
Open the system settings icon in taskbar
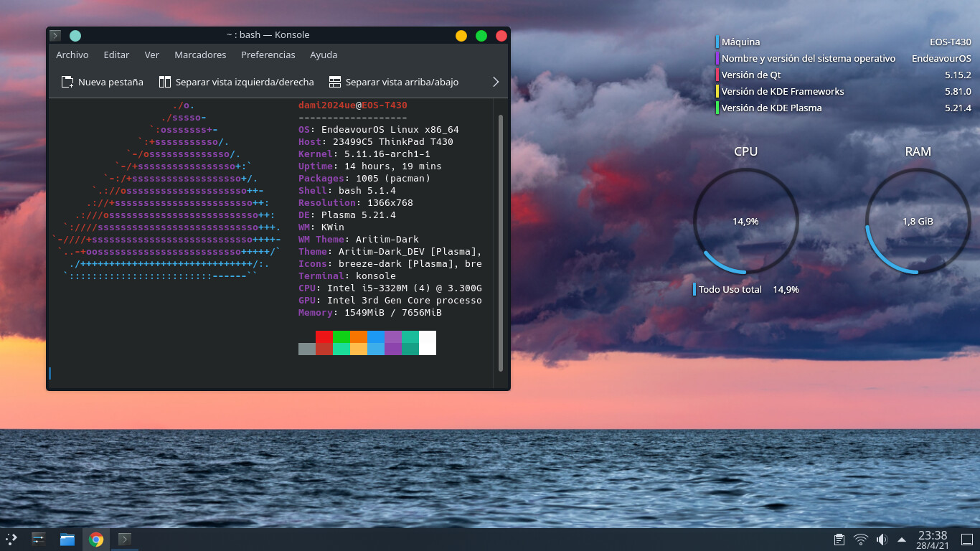coord(39,539)
